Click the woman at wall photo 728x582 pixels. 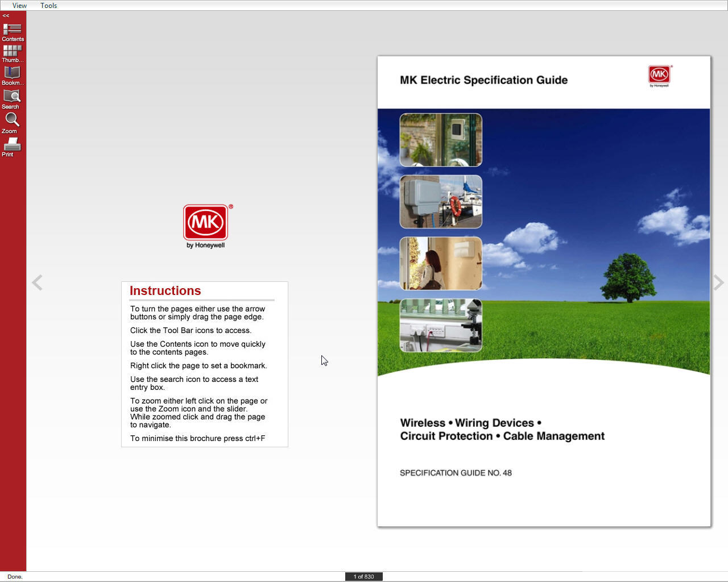pyautogui.click(x=441, y=264)
